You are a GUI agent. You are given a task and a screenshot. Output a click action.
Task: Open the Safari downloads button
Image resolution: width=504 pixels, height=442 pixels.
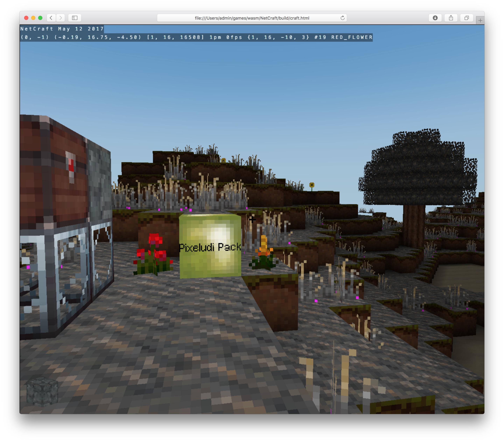tap(435, 18)
